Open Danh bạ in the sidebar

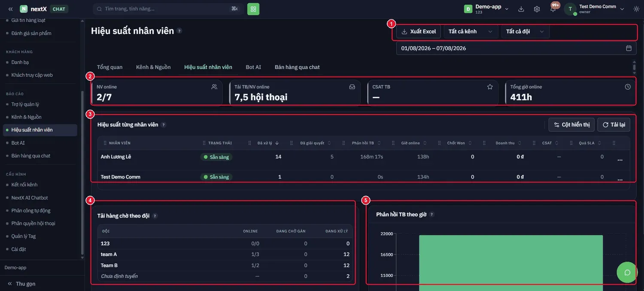(20, 62)
